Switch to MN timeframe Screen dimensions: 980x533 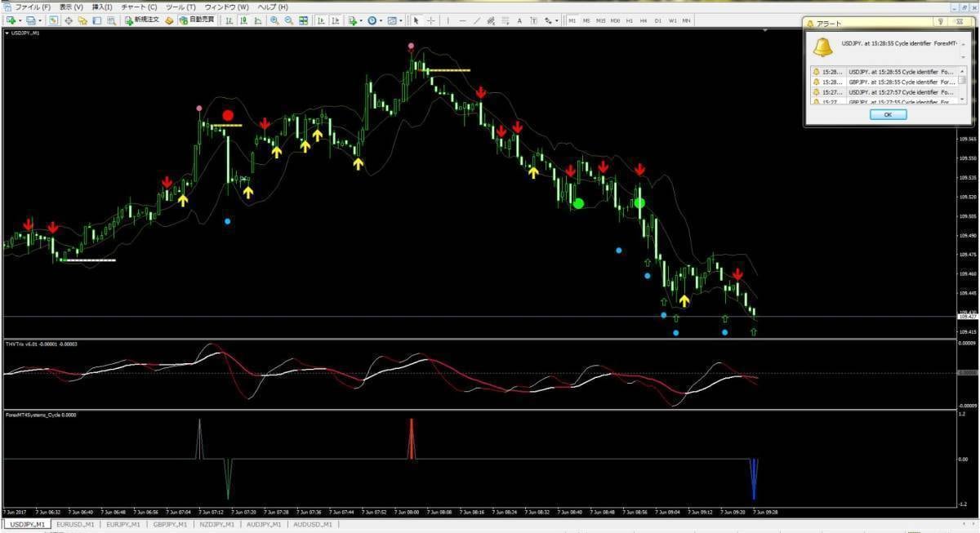tap(686, 20)
